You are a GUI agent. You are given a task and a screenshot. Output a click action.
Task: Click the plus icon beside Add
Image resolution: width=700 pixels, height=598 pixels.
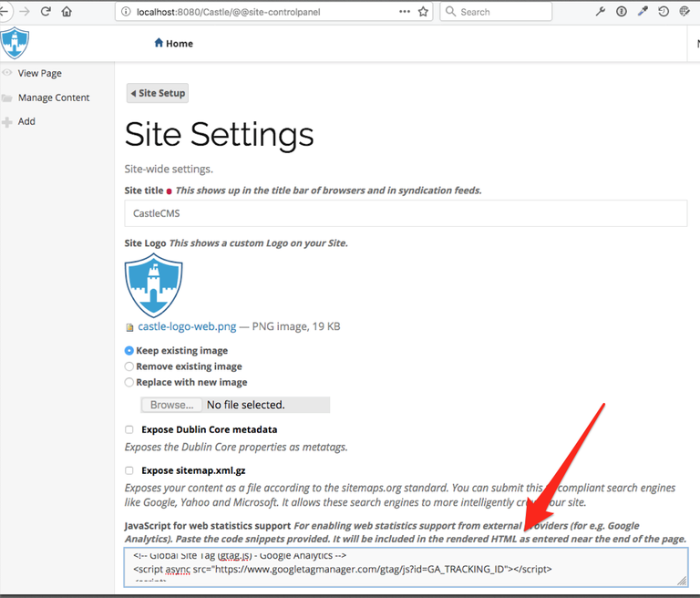tap(6, 122)
